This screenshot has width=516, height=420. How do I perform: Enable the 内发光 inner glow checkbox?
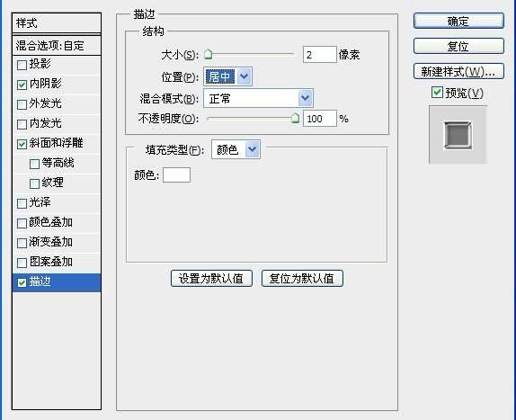click(22, 124)
